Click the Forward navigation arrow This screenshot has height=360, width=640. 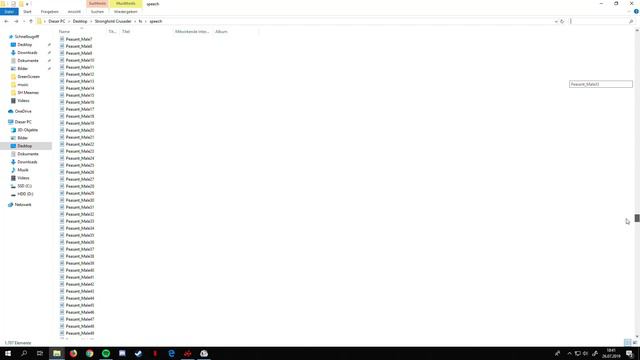16,21
